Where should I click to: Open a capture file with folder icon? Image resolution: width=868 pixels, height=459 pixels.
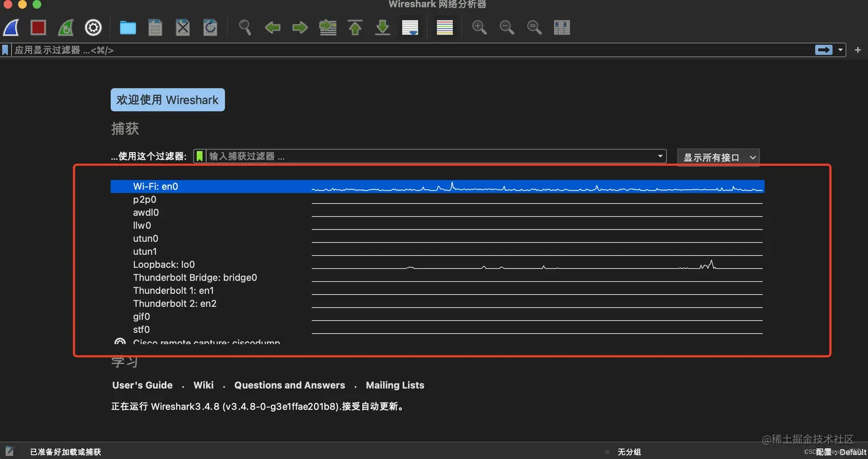pos(127,28)
